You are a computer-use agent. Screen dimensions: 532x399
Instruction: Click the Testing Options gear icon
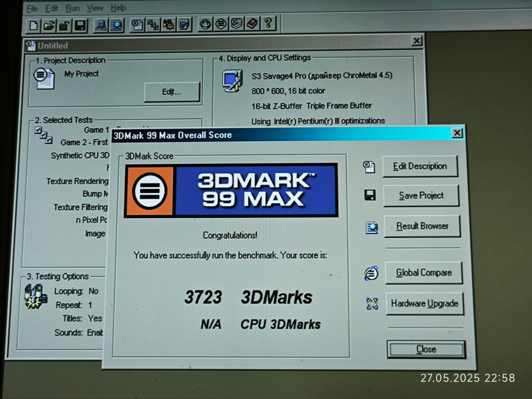pyautogui.click(x=36, y=296)
